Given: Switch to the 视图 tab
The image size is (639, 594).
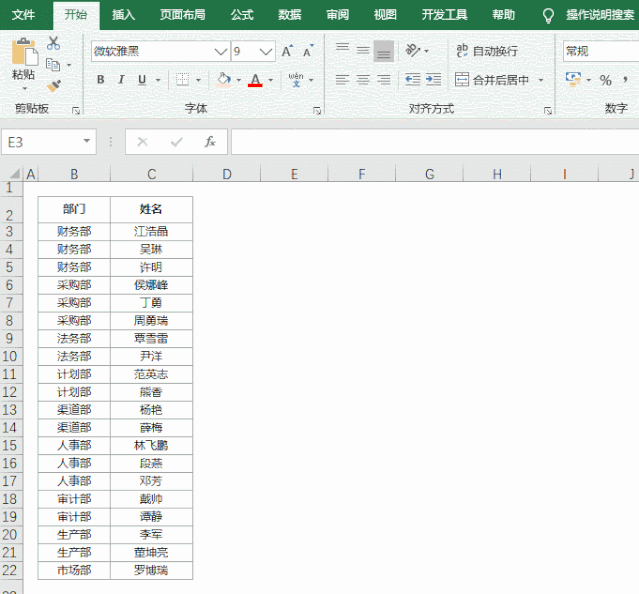Looking at the screenshot, I should click(385, 15).
